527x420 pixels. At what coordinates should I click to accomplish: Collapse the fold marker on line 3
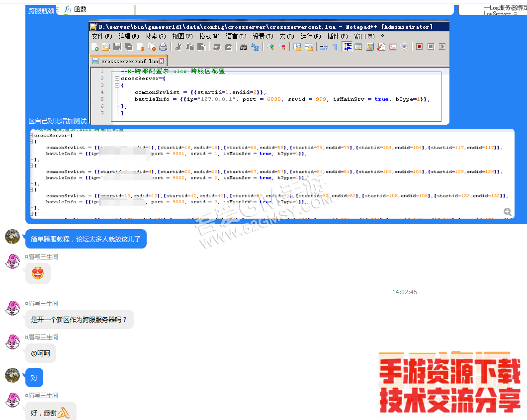[117, 85]
